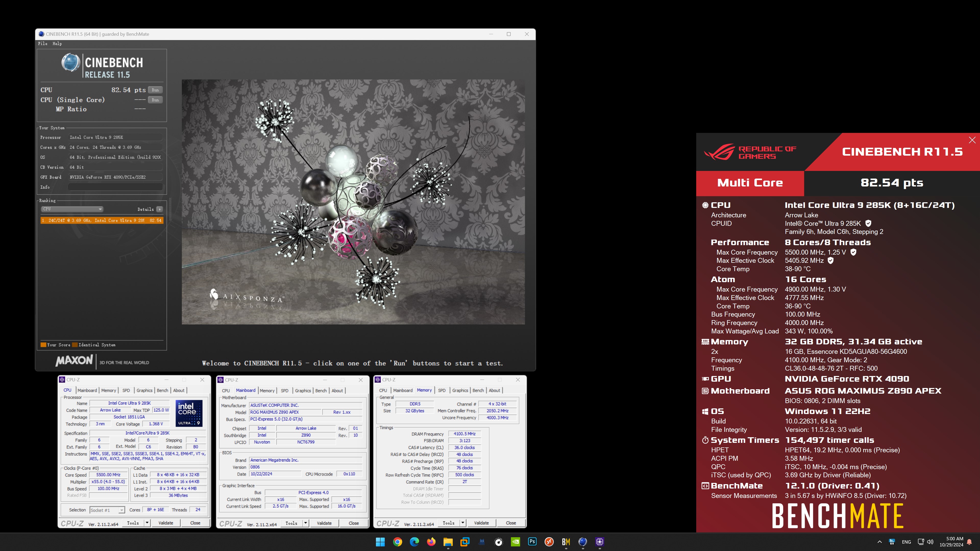980x551 pixels.
Task: Switch to Cinebench via its globe taskbar icon
Action: point(583,542)
